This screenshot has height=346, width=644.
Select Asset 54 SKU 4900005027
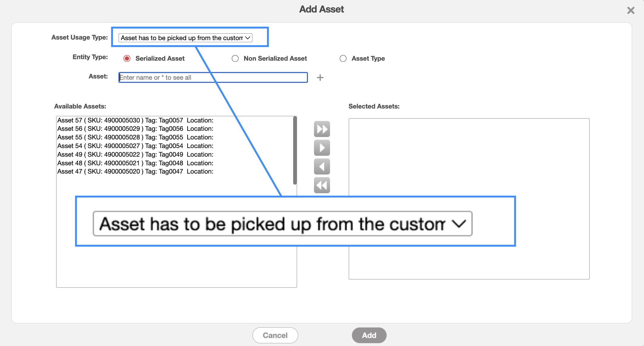tap(135, 146)
